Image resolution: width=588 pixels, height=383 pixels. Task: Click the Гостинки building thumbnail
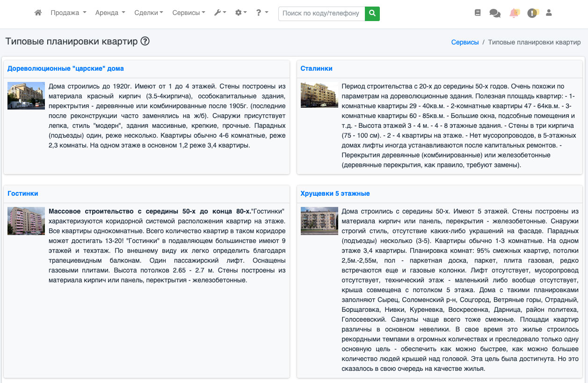pyautogui.click(x=26, y=221)
